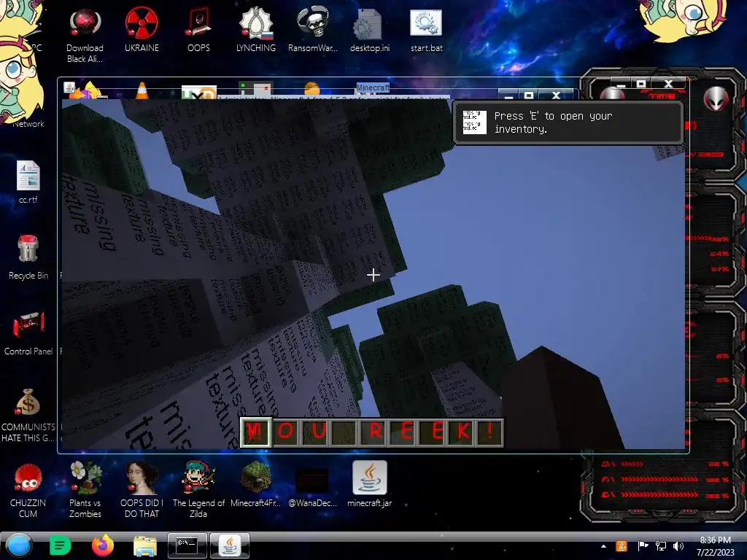747x560 pixels.
Task: Click the Alienware alien head gadget icon
Action: pos(716,98)
